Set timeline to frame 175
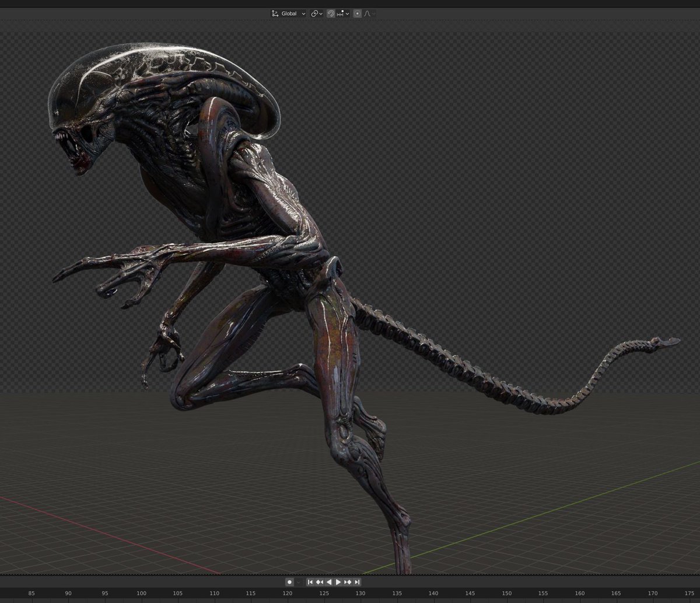This screenshot has width=700, height=603. pyautogui.click(x=689, y=593)
